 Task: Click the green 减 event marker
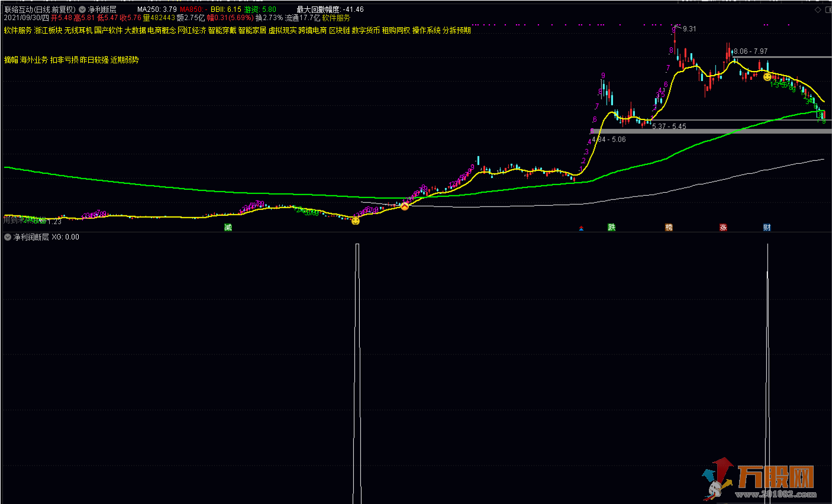228,228
